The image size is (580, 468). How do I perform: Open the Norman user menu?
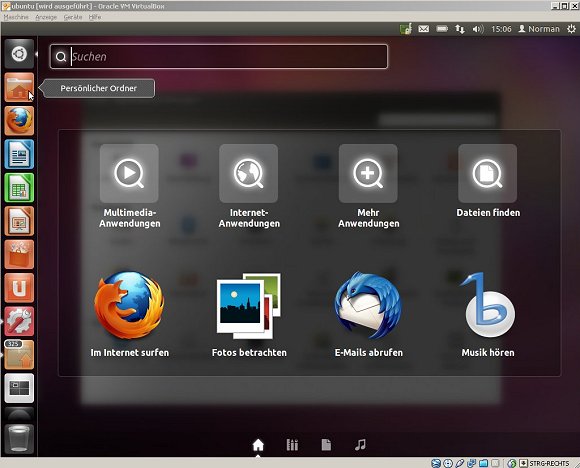[x=539, y=29]
